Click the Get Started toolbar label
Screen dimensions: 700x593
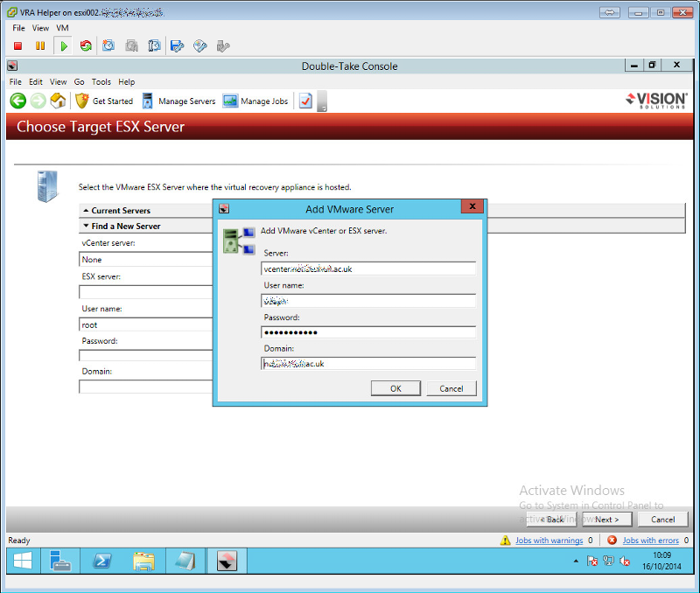(113, 101)
